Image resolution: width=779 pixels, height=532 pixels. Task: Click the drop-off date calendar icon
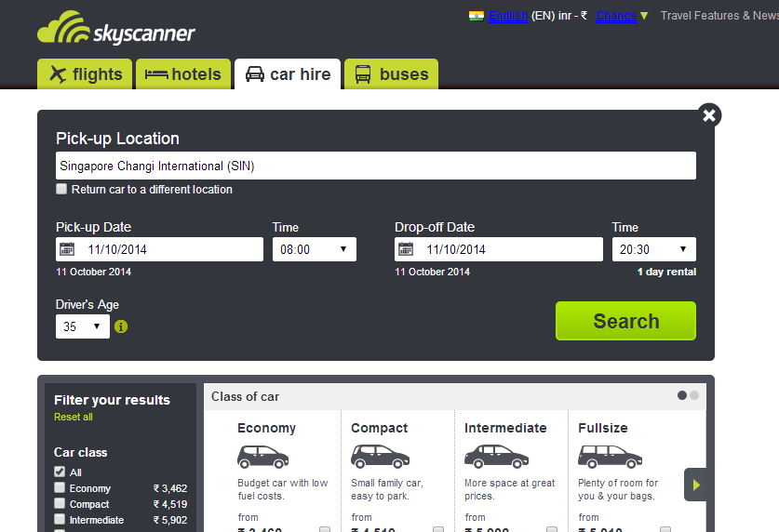pos(406,249)
